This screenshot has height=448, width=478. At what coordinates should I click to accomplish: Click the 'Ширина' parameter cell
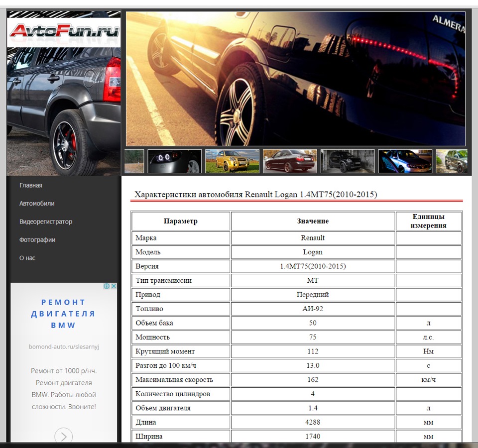pos(180,436)
